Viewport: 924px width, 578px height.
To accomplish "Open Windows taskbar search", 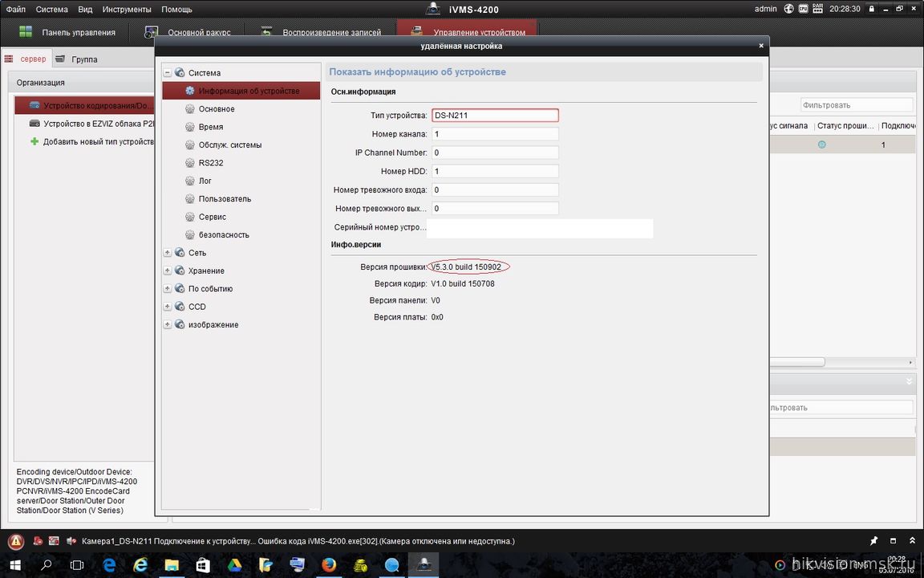I will 46,565.
